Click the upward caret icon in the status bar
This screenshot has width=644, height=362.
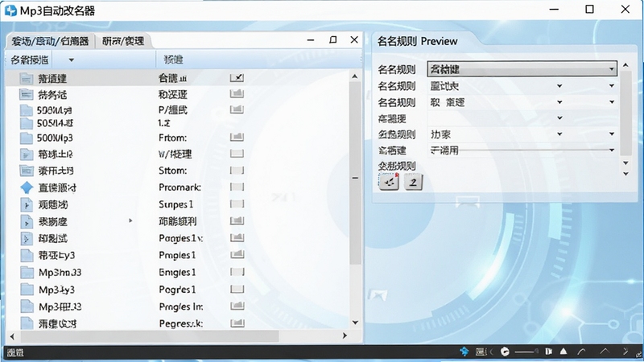[x=605, y=351]
